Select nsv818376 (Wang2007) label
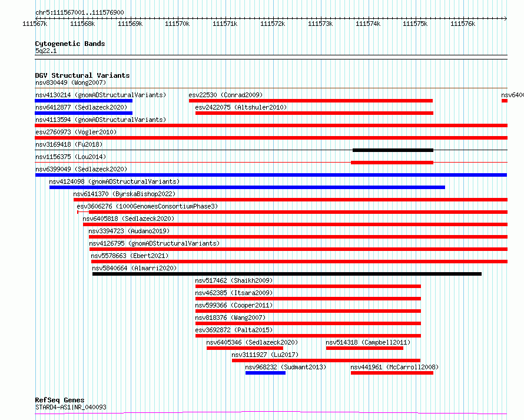Image resolution: width=524 pixels, height=420 pixels. (230, 318)
